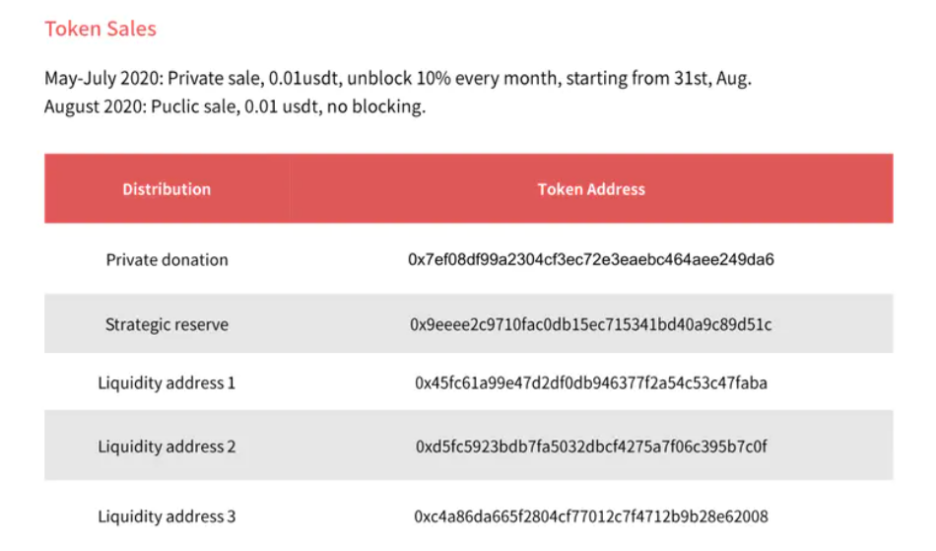Click the Liquidity address 2 label
The image size is (936, 551).
(167, 447)
